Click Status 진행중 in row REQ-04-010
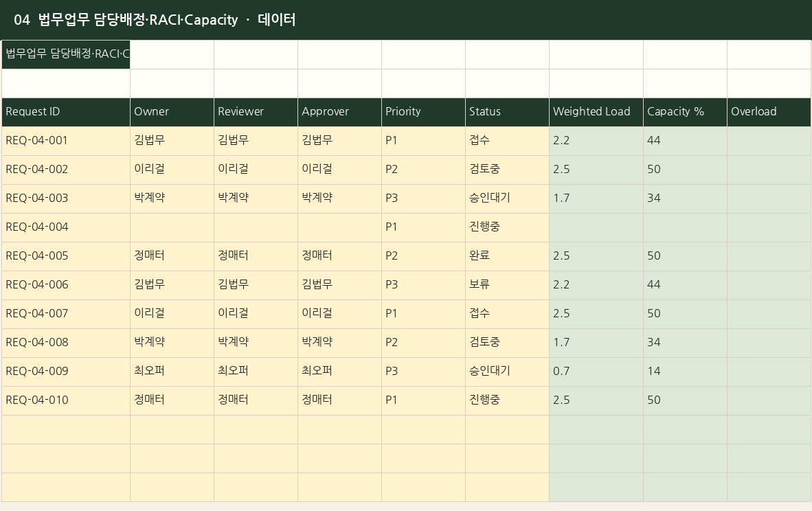 coord(508,400)
